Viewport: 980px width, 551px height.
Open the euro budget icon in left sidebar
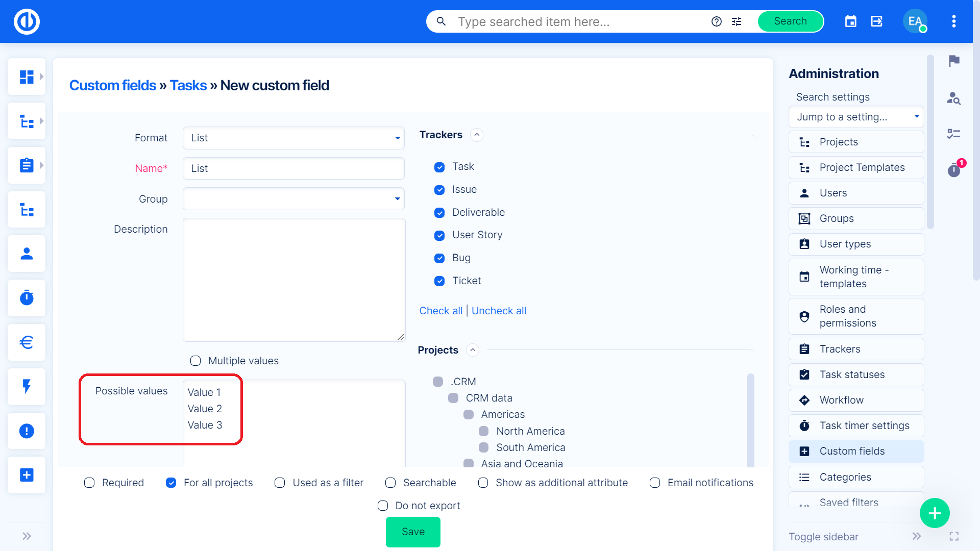tap(27, 342)
